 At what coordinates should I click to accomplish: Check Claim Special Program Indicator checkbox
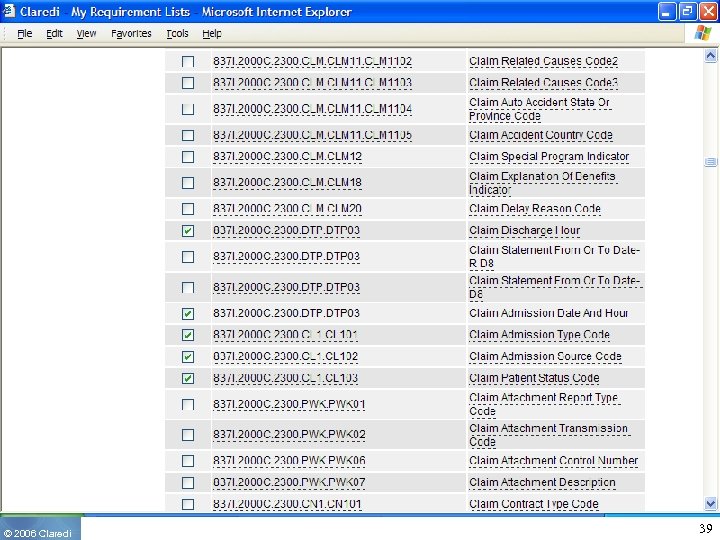tap(188, 157)
